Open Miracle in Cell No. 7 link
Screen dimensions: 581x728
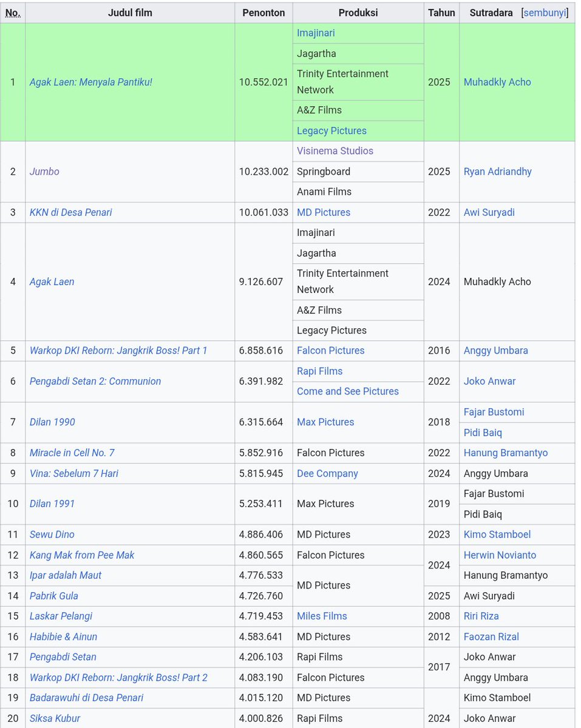point(72,453)
